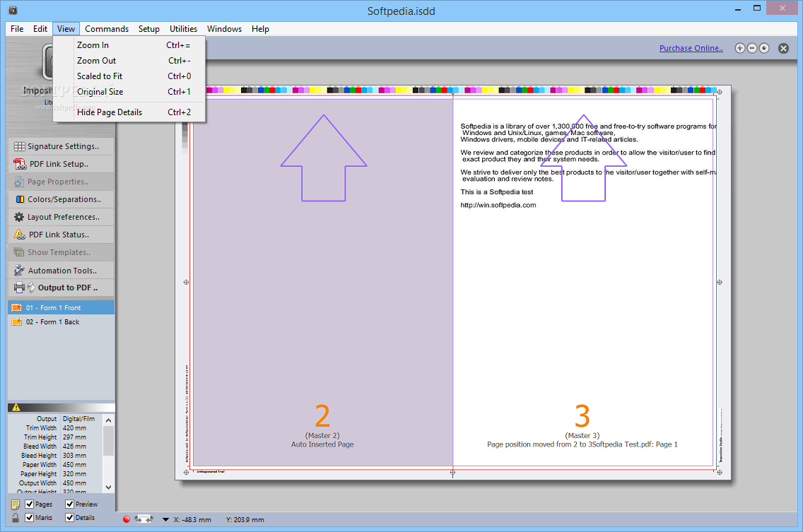This screenshot has height=532, width=803.
Task: Click the circular zoom-out minus icon
Action: tap(752, 48)
